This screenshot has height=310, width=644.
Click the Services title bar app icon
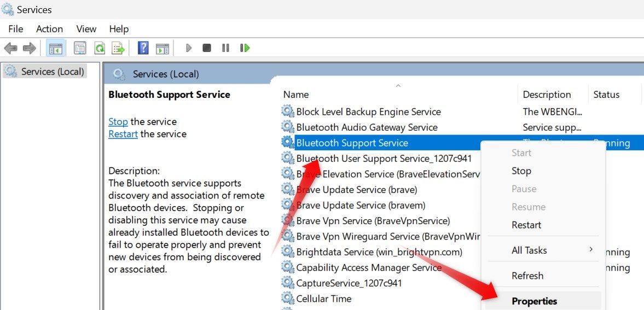tap(8, 9)
